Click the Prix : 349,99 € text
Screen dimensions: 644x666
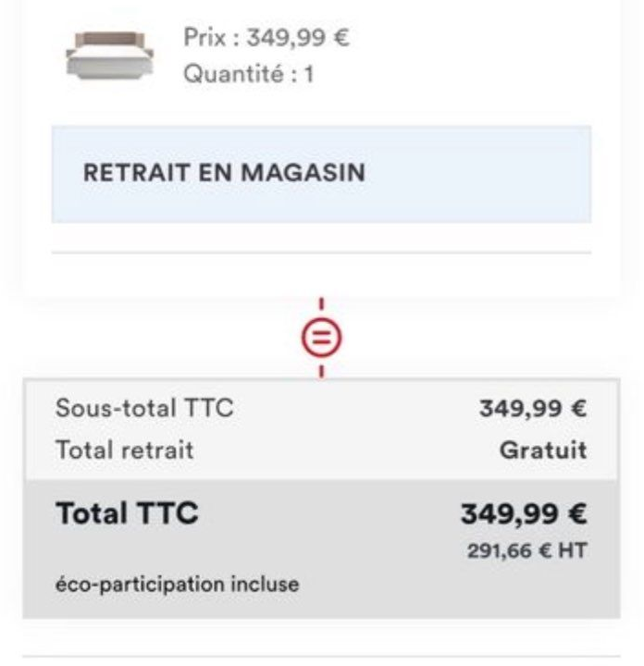pyautogui.click(x=267, y=40)
